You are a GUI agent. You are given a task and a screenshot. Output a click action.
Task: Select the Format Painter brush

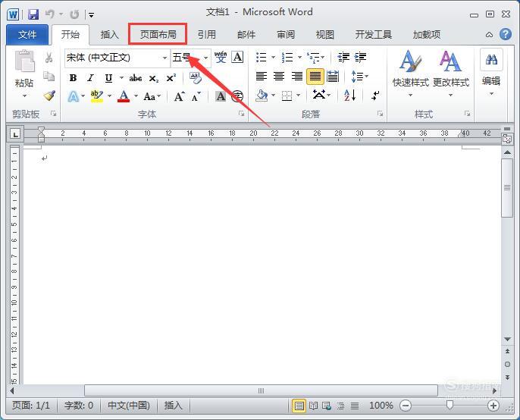pos(49,96)
